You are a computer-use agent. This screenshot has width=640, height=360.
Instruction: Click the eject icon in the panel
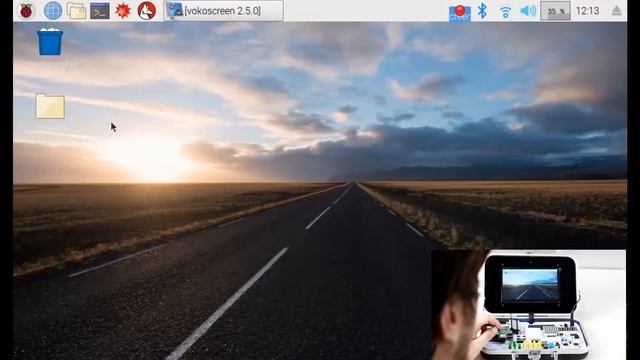pos(616,11)
